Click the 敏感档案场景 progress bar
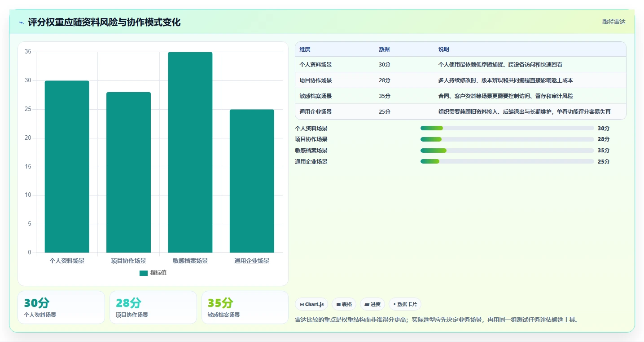This screenshot has height=342, width=644. coord(507,151)
